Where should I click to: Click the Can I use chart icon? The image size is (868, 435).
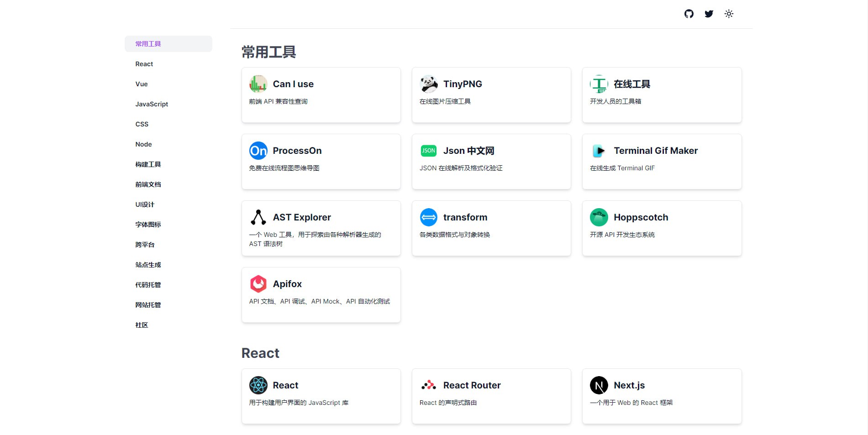pyautogui.click(x=258, y=84)
